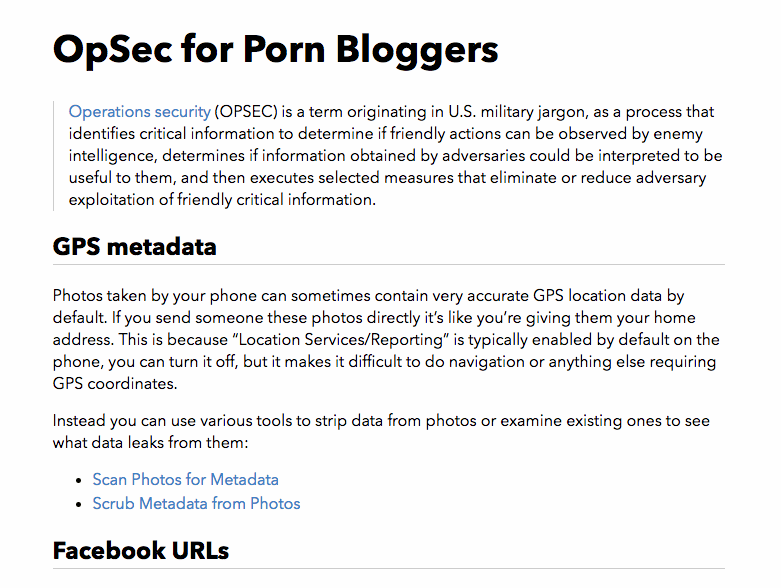Click the word 'Bloggers' in the title
The image size is (781, 588).
pyautogui.click(x=417, y=51)
